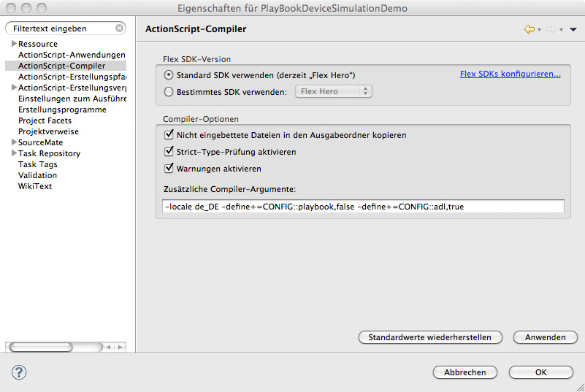The height and width of the screenshot is (392, 585).
Task: Select the Task Repository tree label
Action: (49, 153)
